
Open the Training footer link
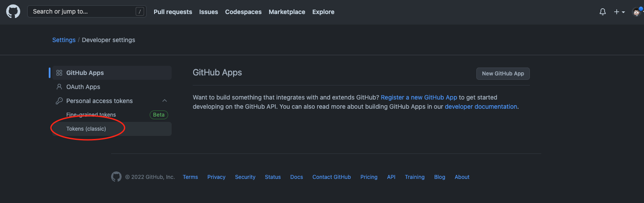415,177
